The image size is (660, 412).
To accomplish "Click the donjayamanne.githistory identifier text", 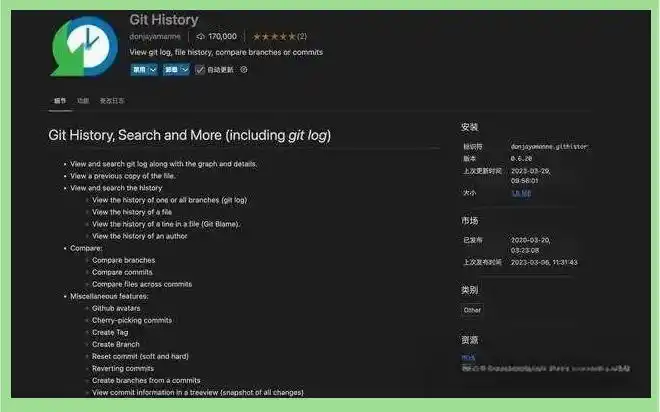I will pos(549,146).
